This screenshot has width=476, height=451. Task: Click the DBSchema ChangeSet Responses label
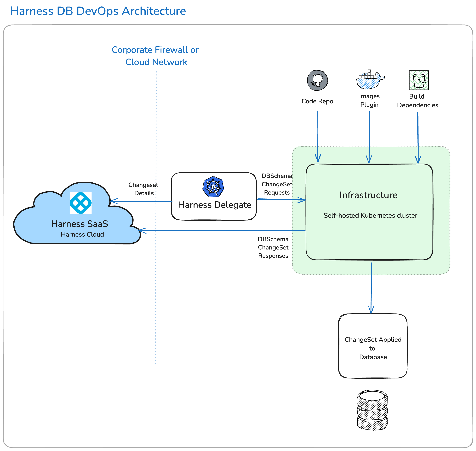click(273, 248)
